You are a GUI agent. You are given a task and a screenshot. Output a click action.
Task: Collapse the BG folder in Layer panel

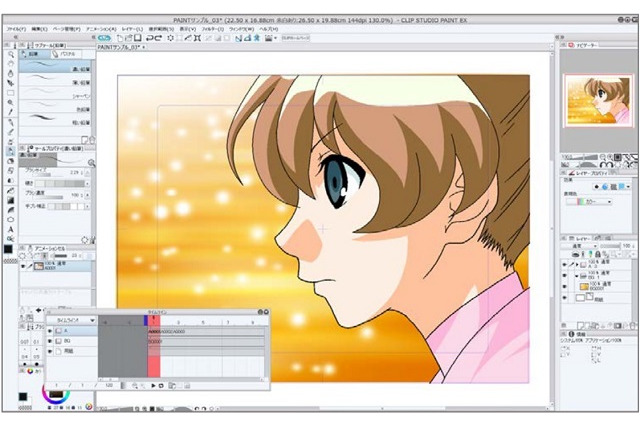click(577, 275)
